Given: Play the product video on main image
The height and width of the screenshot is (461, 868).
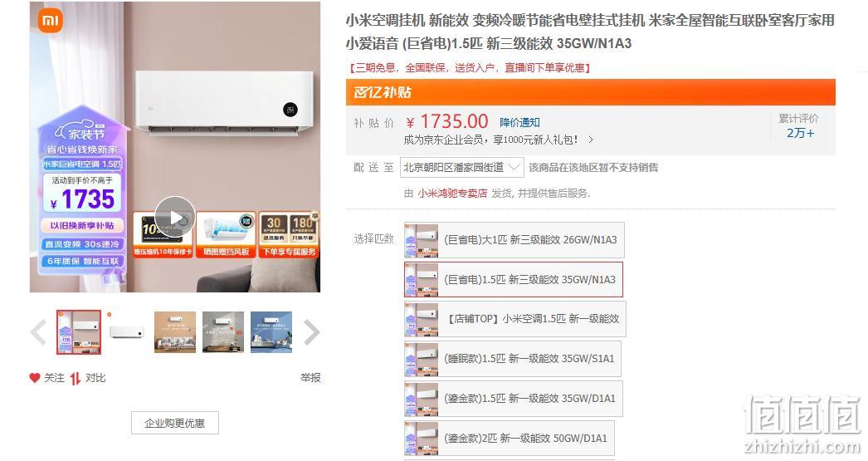Looking at the screenshot, I should [x=174, y=217].
